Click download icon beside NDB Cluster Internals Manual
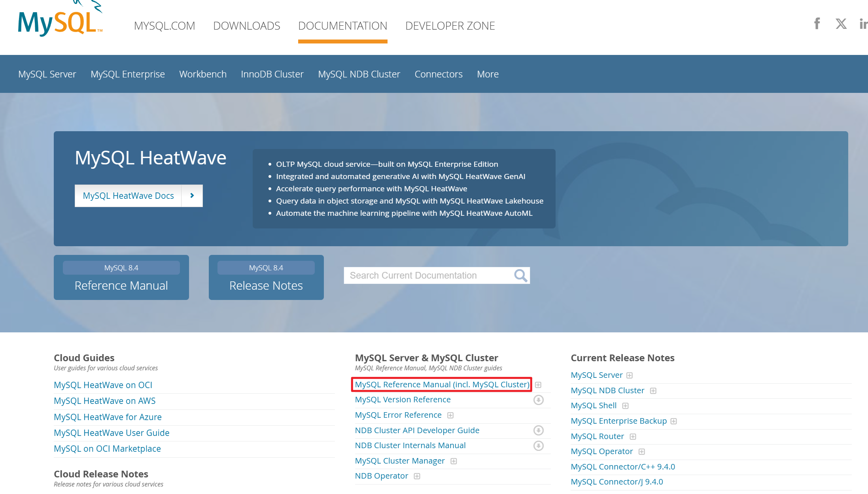868x494 pixels. (x=538, y=446)
